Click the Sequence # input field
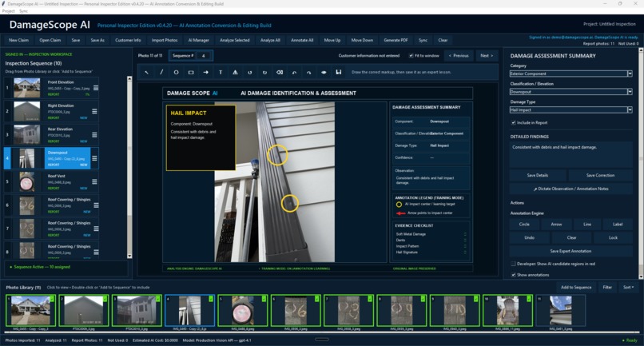 (203, 55)
